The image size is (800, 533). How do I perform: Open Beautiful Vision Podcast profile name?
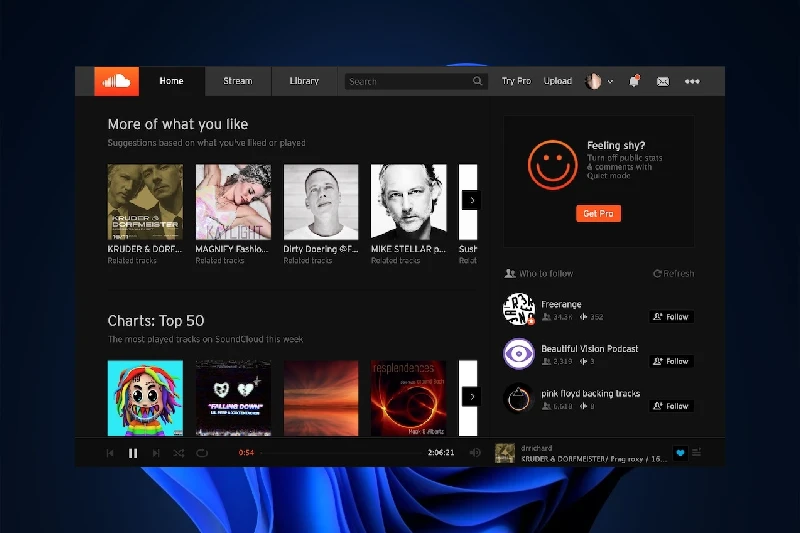[x=590, y=349]
